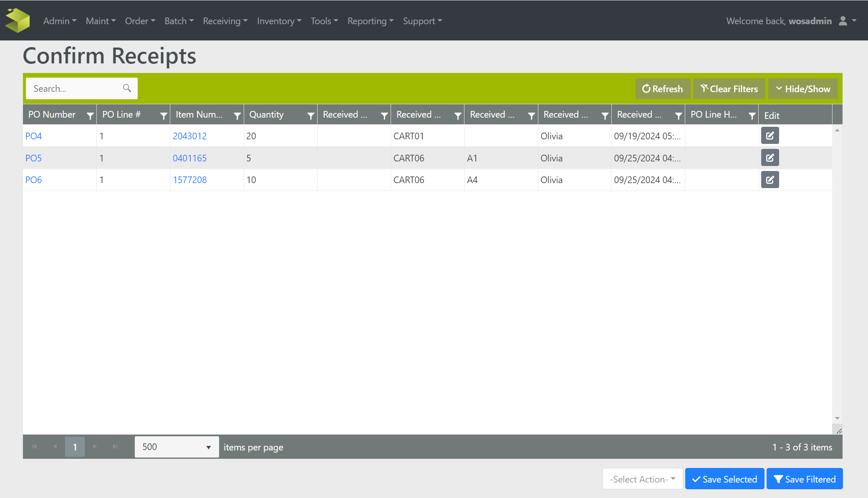This screenshot has height=498, width=868.
Task: Click the edit icon for PO4 row
Action: point(770,136)
